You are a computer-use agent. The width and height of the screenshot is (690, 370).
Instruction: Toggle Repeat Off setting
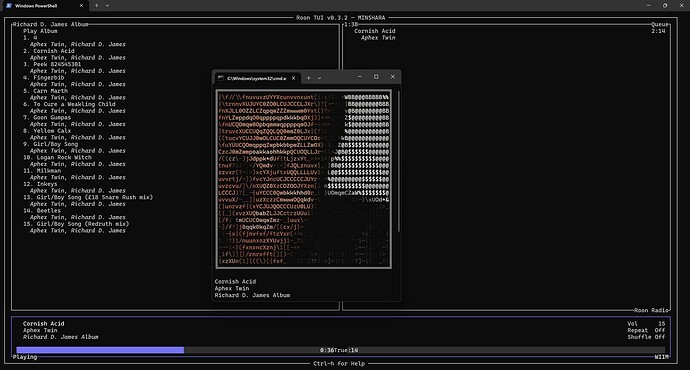pos(646,330)
